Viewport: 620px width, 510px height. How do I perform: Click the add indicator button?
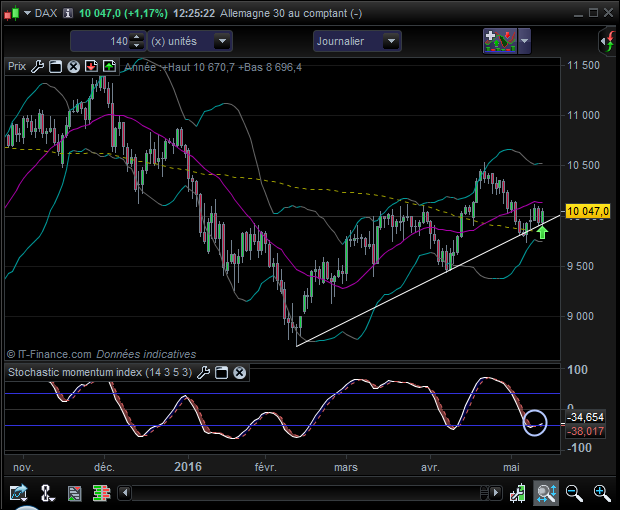(499, 41)
